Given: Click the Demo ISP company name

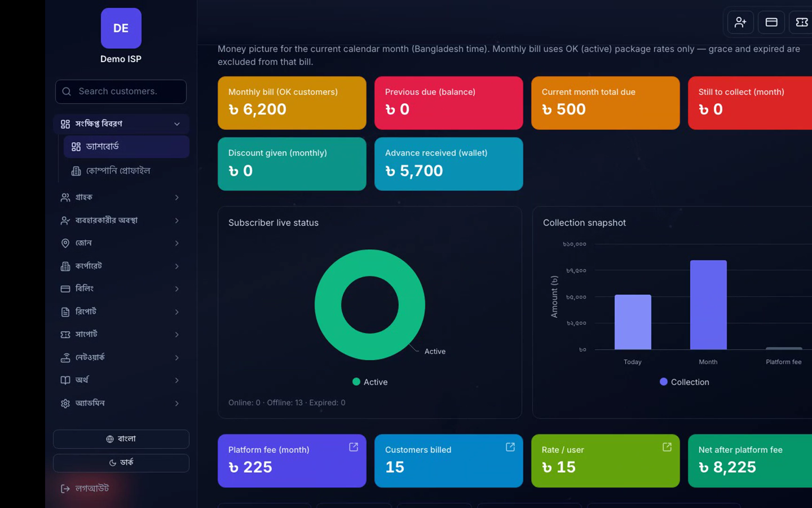Looking at the screenshot, I should tap(121, 59).
